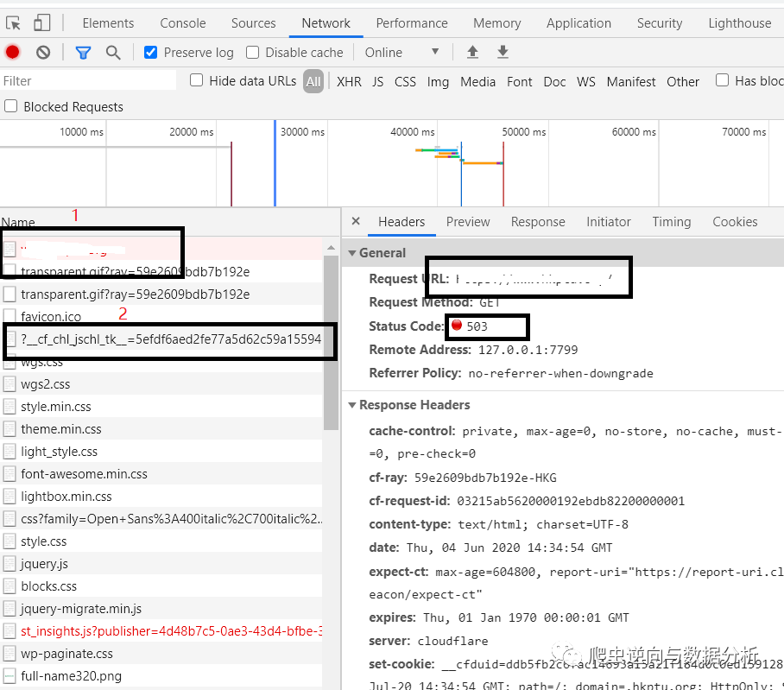Select the Network tab
Screen dimensions: 784x690
[x=326, y=23]
